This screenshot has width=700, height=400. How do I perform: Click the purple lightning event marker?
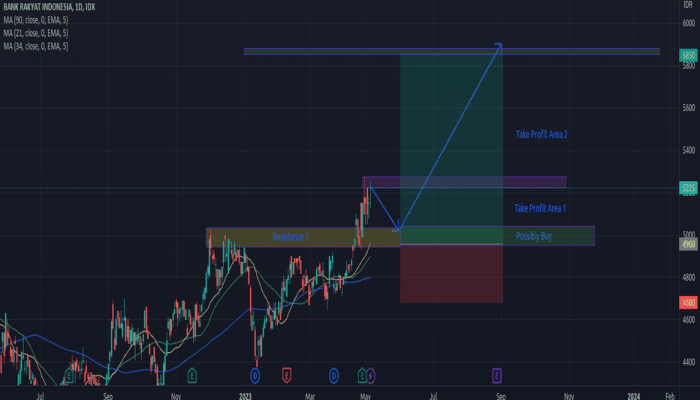click(371, 375)
